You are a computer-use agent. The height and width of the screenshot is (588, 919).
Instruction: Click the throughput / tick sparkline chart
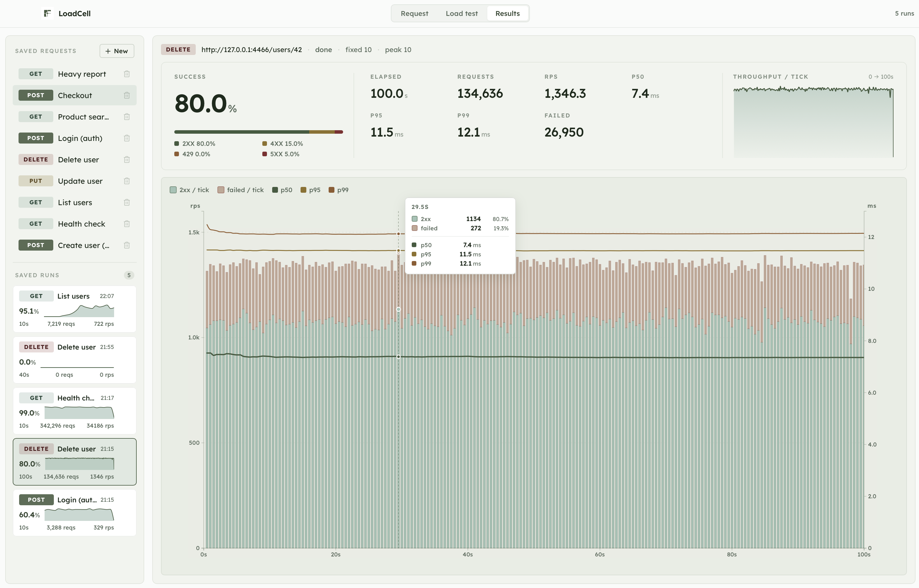pos(814,122)
